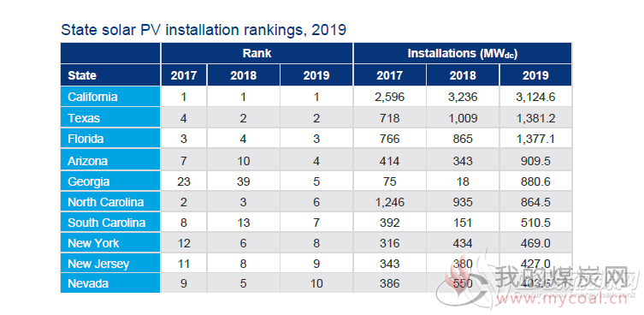Select the Georgia row label

coord(110,181)
